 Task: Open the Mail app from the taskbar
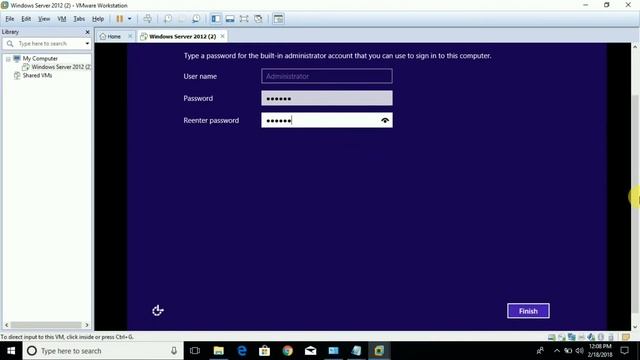310,351
